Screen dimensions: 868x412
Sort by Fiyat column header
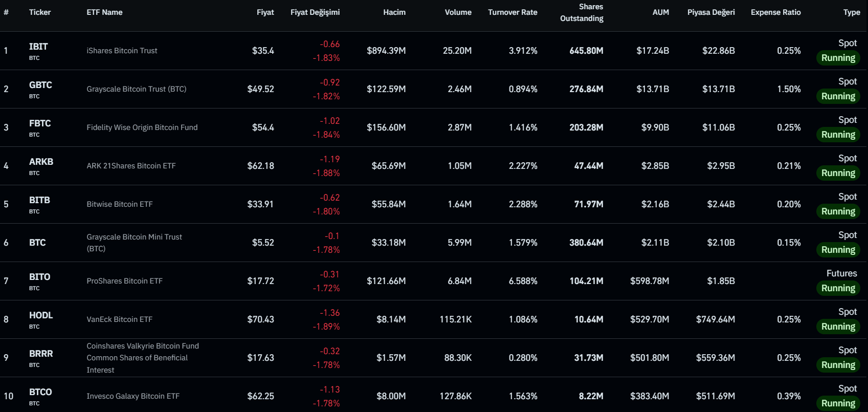click(x=265, y=12)
